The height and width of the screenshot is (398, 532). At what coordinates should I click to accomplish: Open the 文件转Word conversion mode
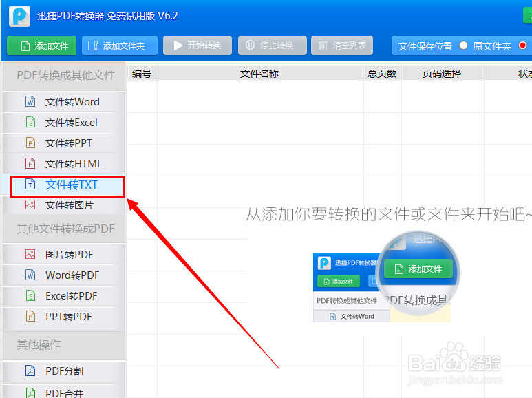point(64,101)
